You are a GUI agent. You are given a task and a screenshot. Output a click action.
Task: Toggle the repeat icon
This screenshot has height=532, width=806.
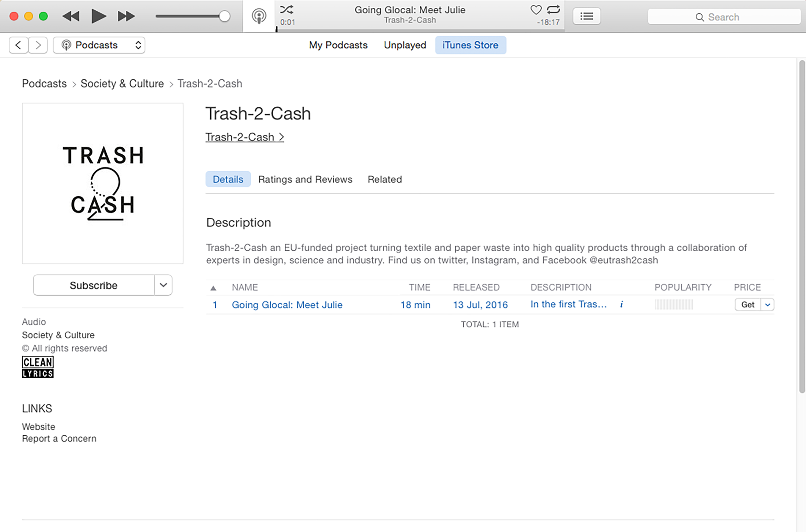553,9
